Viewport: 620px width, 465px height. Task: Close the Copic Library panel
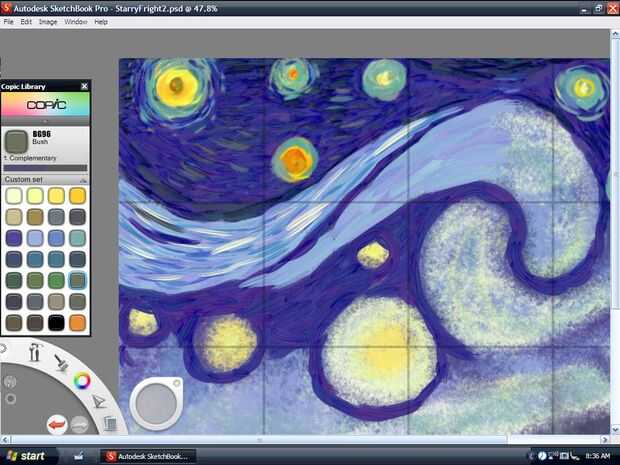coord(84,86)
